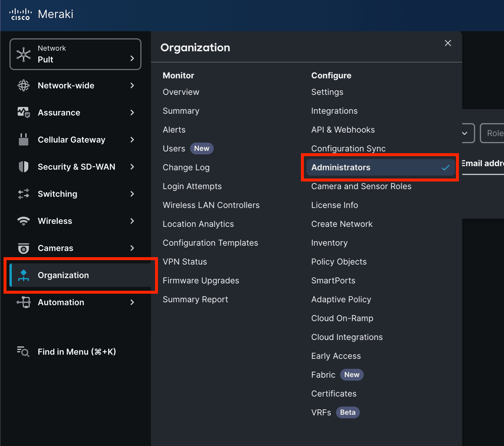Open Configuration Templates
Viewport: 504px width, 446px height.
[210, 243]
